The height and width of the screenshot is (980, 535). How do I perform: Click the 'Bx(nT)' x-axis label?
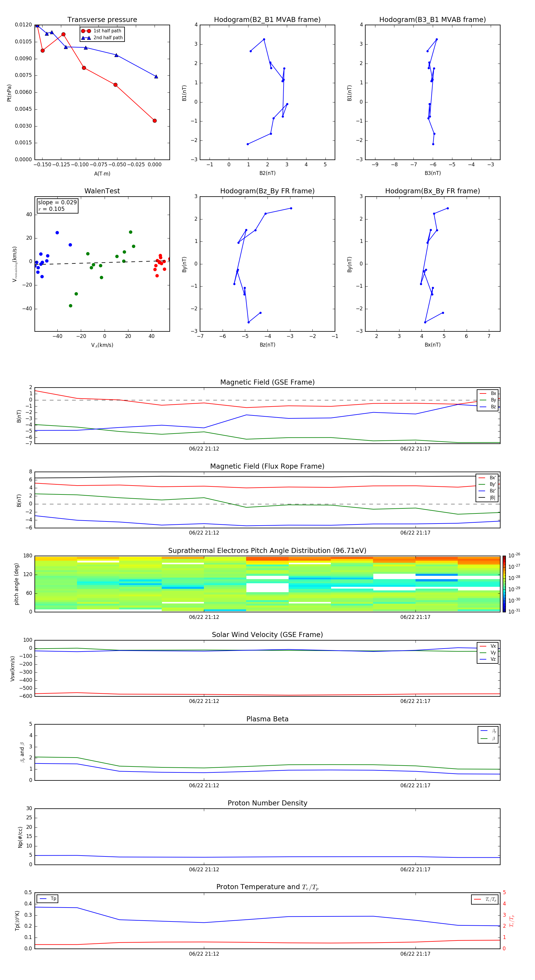click(x=432, y=345)
